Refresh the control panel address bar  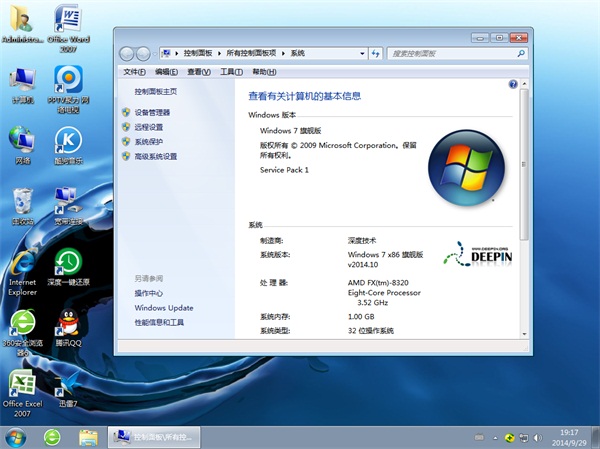(x=376, y=54)
